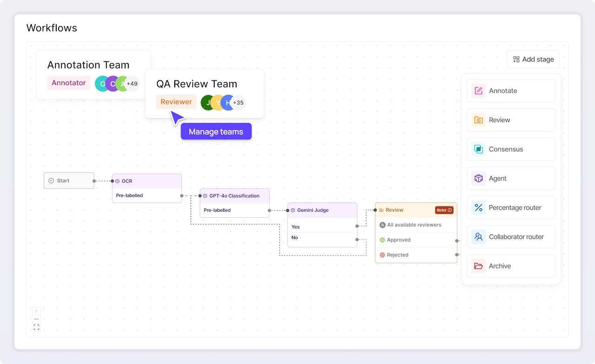Viewport: 595px width, 364px height.
Task: Click the folder icon on the Review node
Action: (381, 210)
